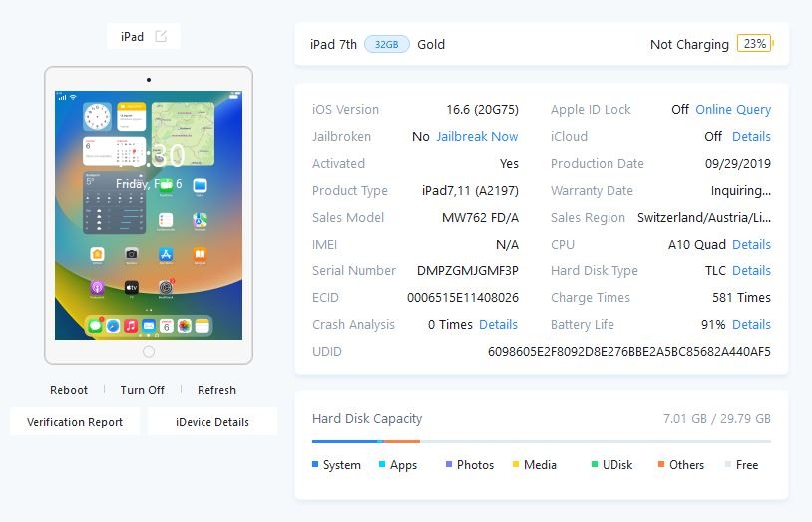
Task: Open Hard Disk Type Details link
Action: pyautogui.click(x=751, y=271)
